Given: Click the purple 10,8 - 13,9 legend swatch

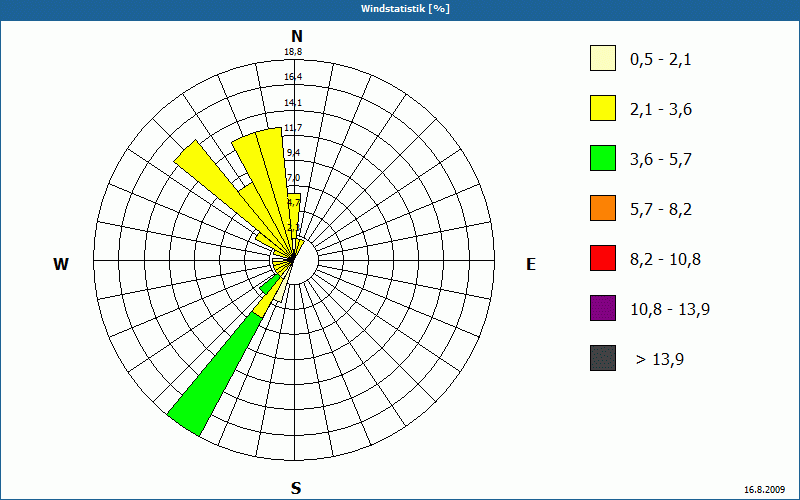Looking at the screenshot, I should 603,308.
